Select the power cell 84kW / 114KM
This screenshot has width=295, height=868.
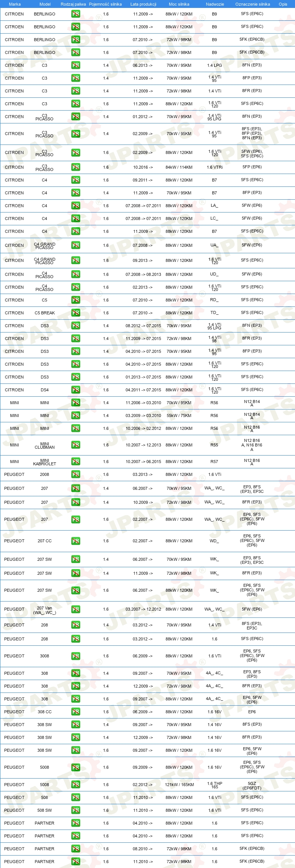[179, 167]
